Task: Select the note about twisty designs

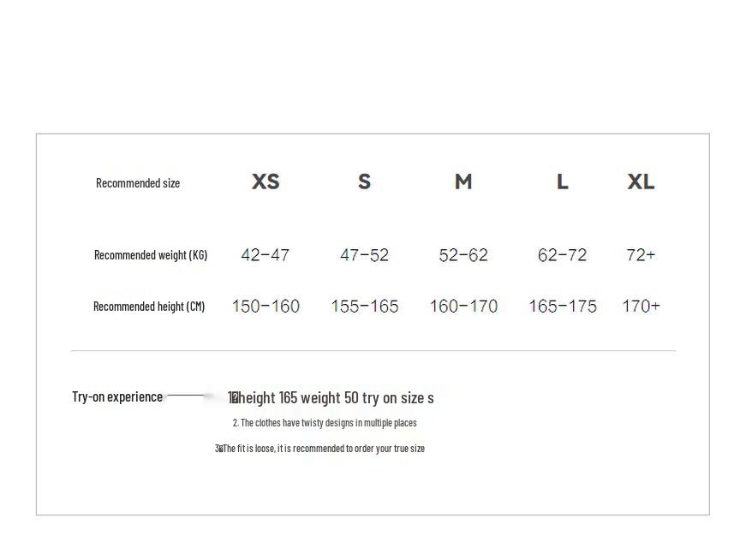Action: pos(325,423)
